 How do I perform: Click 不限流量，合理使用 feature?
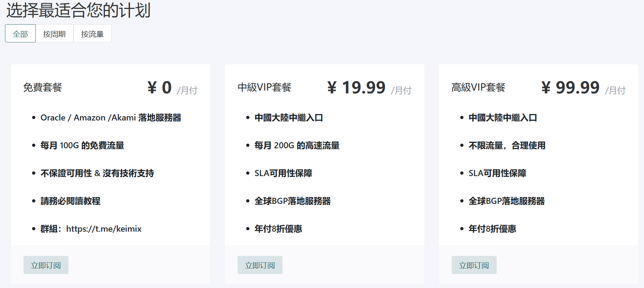pos(507,145)
